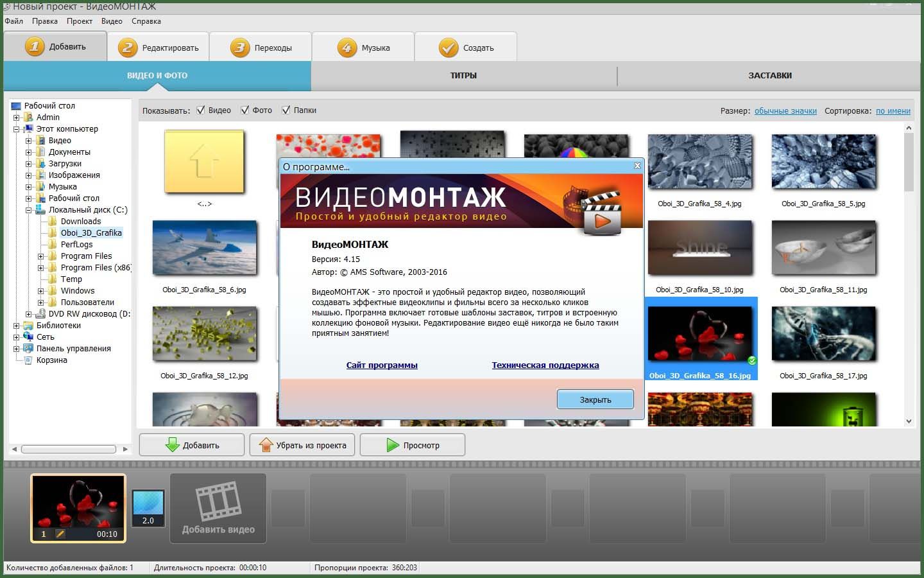The width and height of the screenshot is (924, 578).
Task: Click the PerfLogs folder icon in the tree
Action: 53,245
